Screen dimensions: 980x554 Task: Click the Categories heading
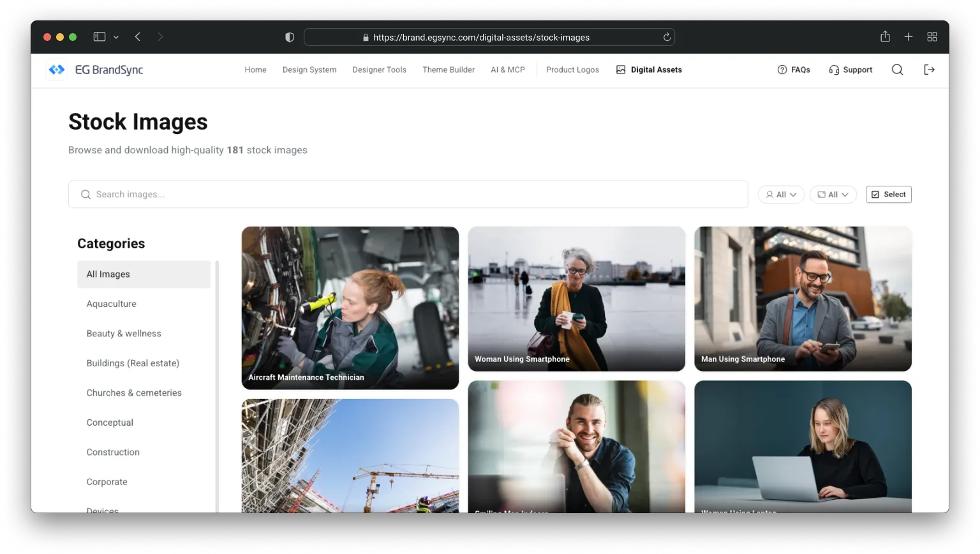111,244
